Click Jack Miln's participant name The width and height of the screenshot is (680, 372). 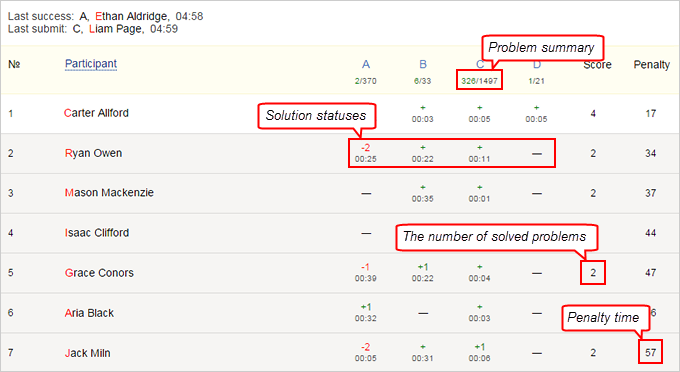(x=87, y=353)
